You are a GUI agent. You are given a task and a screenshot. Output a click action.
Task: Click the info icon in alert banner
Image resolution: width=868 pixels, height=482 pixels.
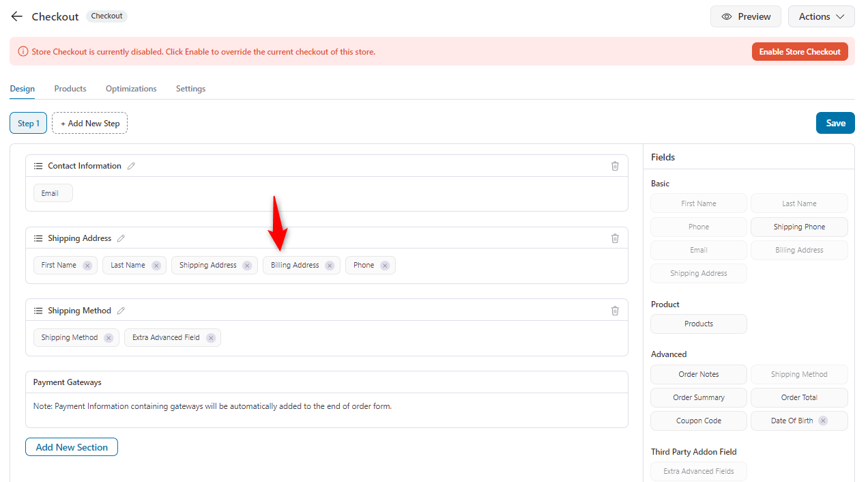click(x=23, y=51)
